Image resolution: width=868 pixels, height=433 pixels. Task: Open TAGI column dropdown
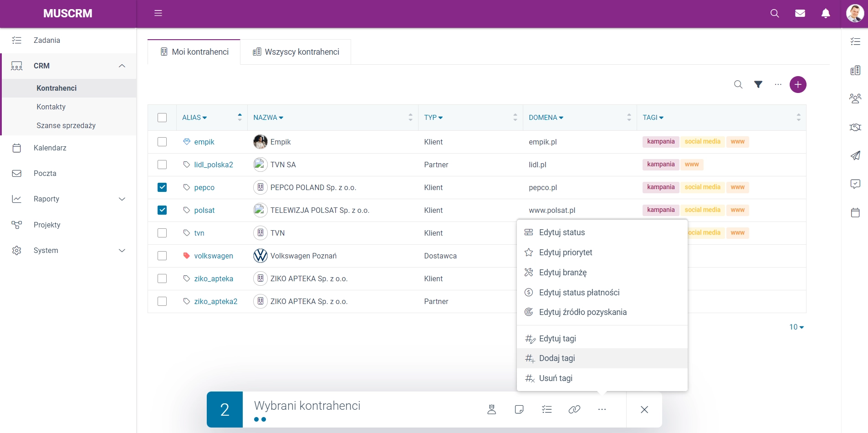(x=653, y=118)
